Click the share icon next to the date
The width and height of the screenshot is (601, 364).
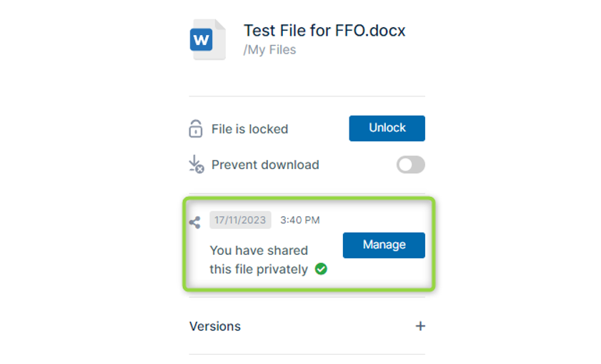[194, 223]
